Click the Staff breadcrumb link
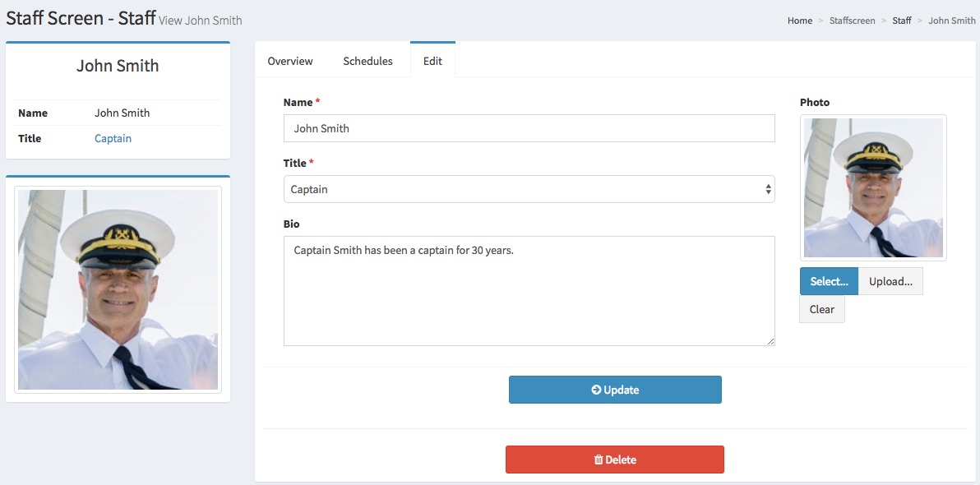 (902, 21)
